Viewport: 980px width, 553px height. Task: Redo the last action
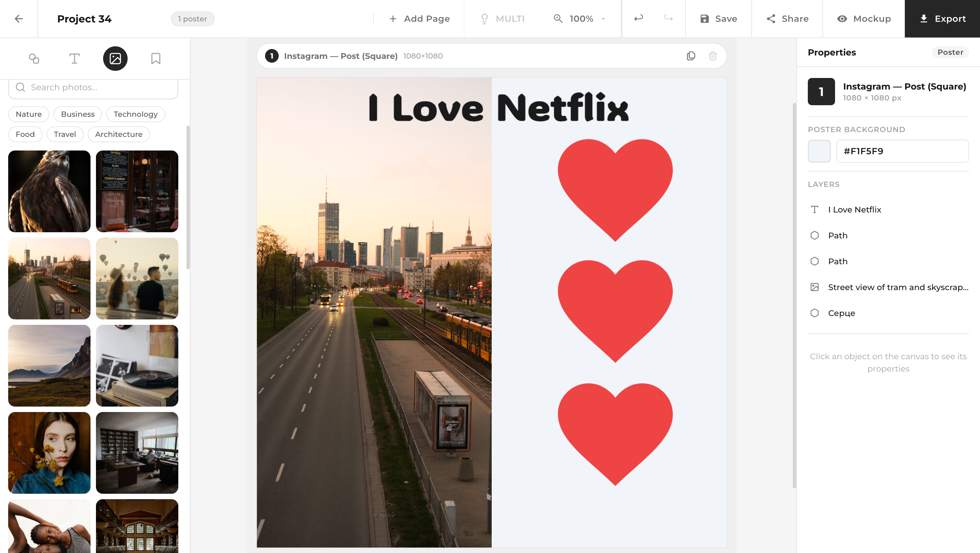pos(668,18)
